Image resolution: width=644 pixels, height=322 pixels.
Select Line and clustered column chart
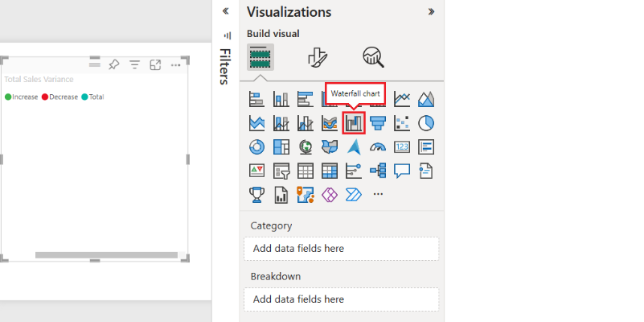pyautogui.click(x=306, y=123)
